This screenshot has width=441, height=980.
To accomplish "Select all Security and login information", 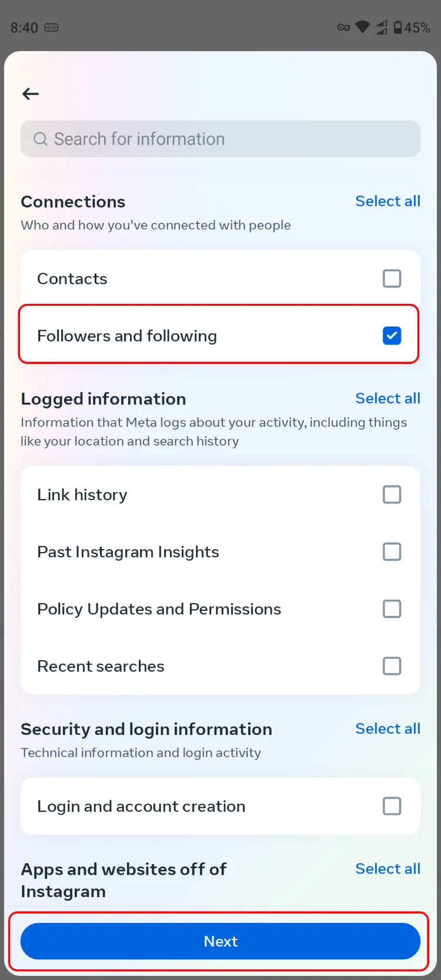I will pyautogui.click(x=387, y=728).
